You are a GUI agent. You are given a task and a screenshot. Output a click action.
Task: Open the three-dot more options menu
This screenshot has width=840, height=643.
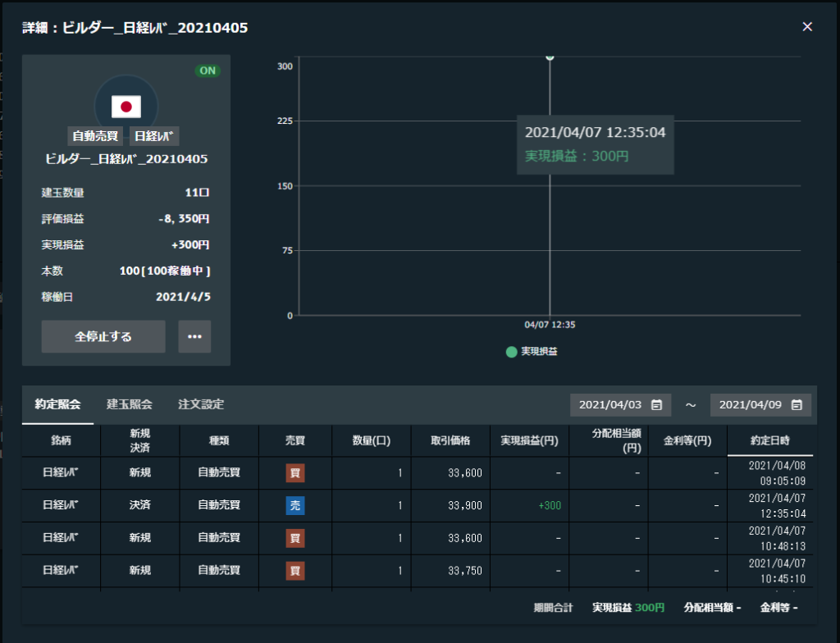194,336
